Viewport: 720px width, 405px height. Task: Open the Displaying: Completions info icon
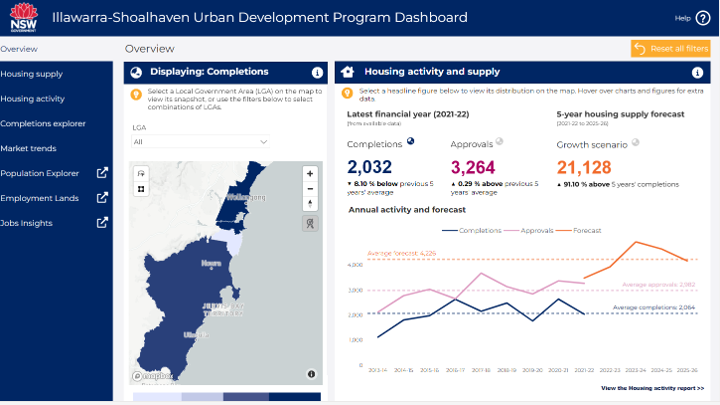[317, 72]
